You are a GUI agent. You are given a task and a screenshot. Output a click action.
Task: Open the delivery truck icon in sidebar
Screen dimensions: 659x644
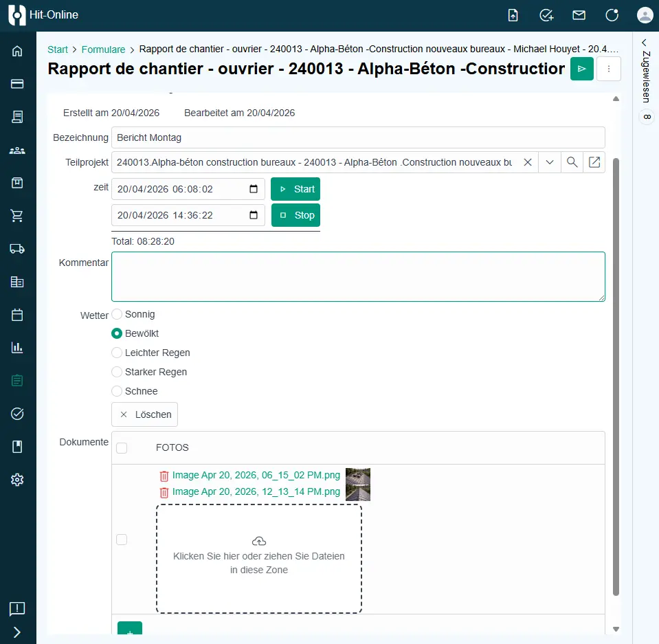[16, 248]
